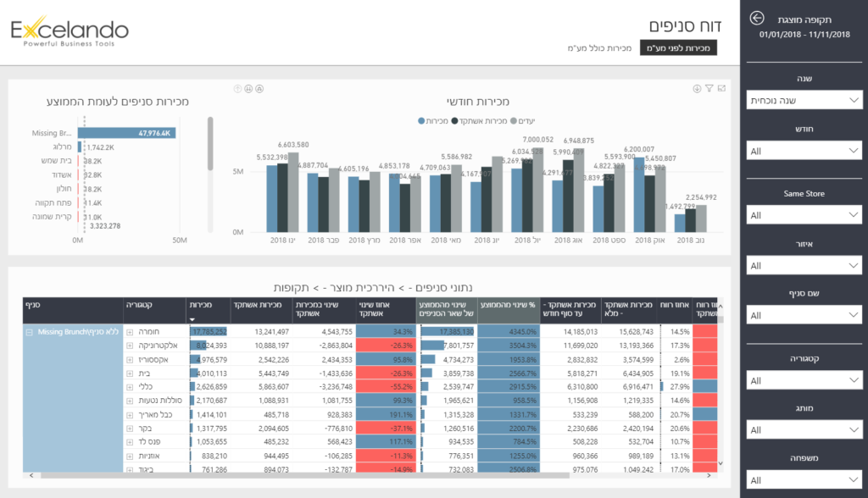The height and width of the screenshot is (498, 868).
Task: Expand the חומרה category row
Action: (130, 332)
